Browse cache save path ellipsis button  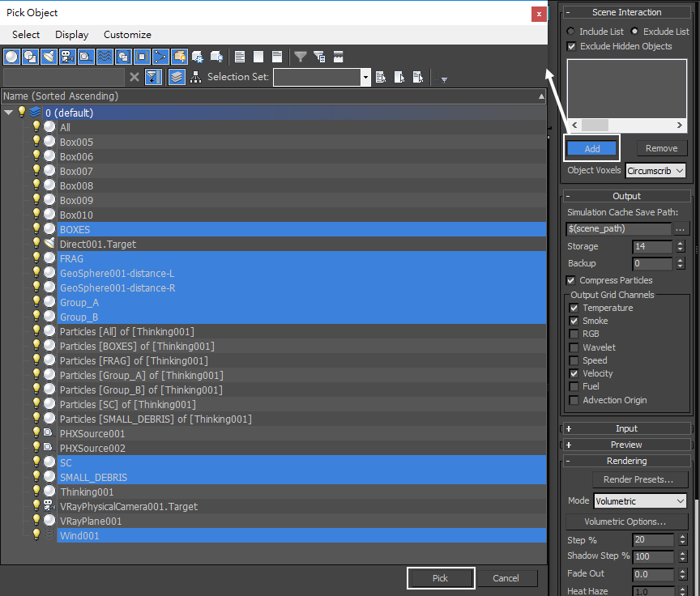pos(680,229)
